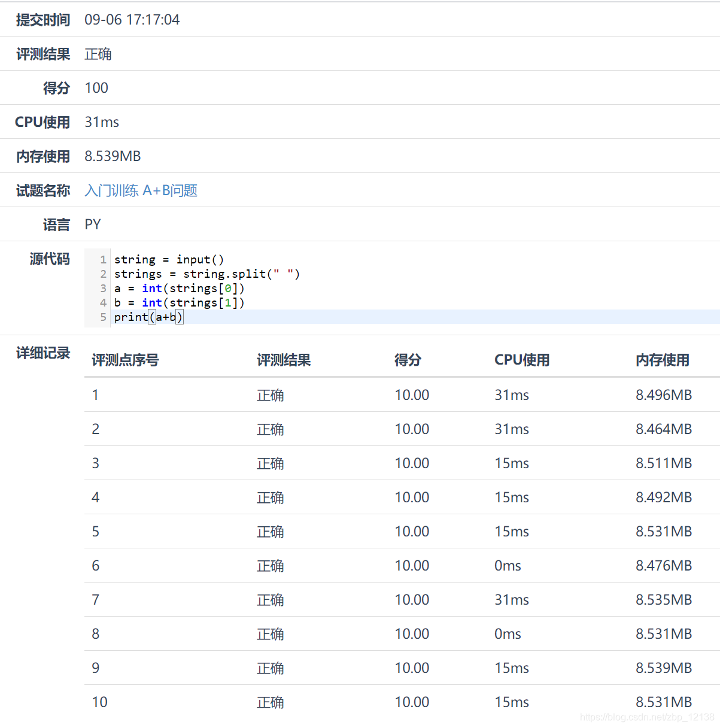720x728 pixels.
Task: Click the 0ms CPU value in row 8
Action: point(508,634)
